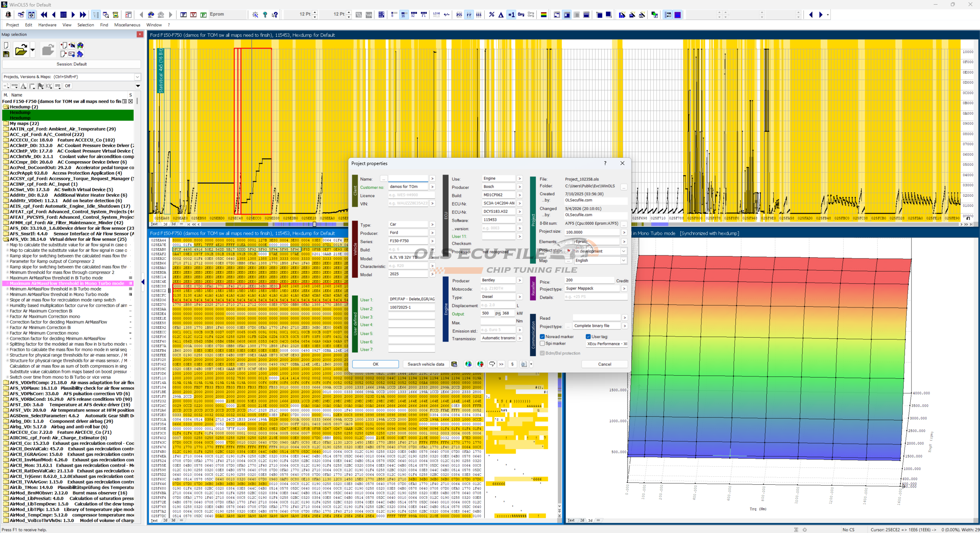
Task: Toggle the 16-bit display mode button
Action: tap(403, 15)
